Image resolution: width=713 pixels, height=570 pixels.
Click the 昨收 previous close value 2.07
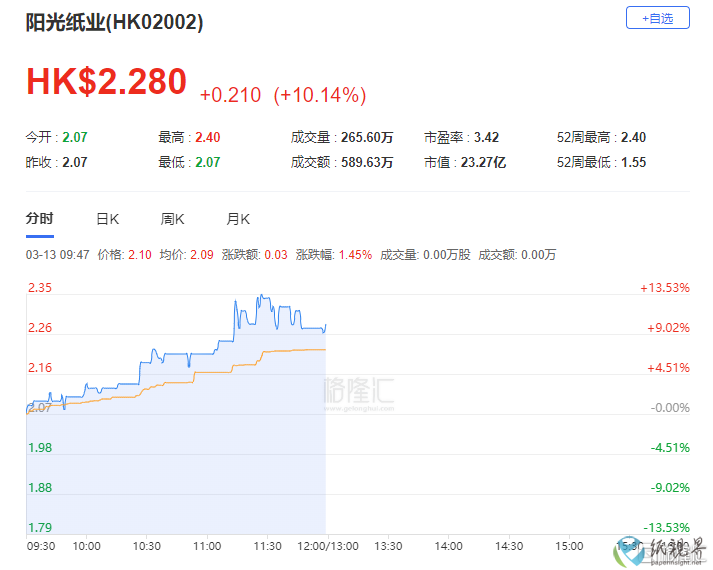[x=75, y=162]
